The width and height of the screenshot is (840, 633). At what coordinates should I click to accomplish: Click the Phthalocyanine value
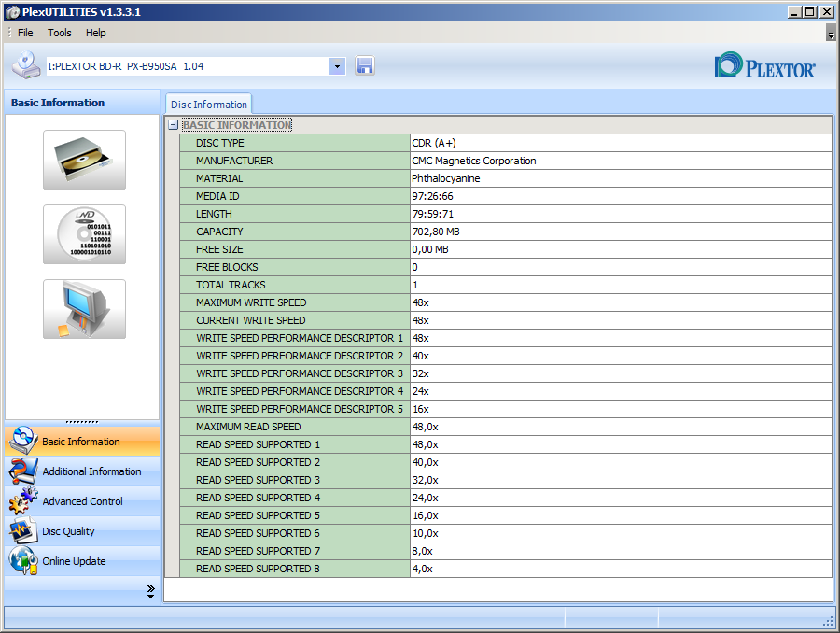[446, 178]
